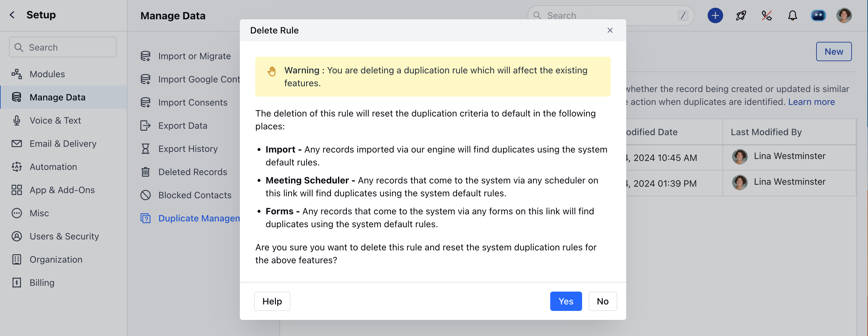
Task: Click Lina Westminster in 10:45 AM row
Action: [789, 156]
